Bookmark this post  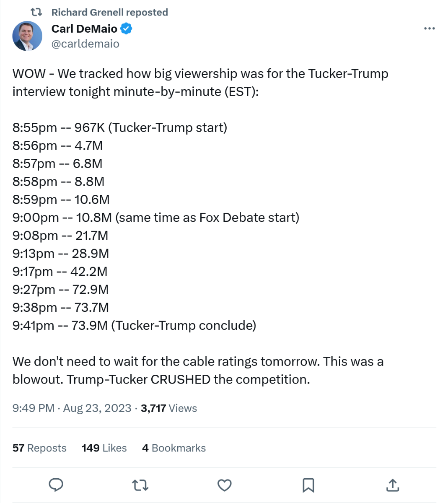click(x=308, y=485)
